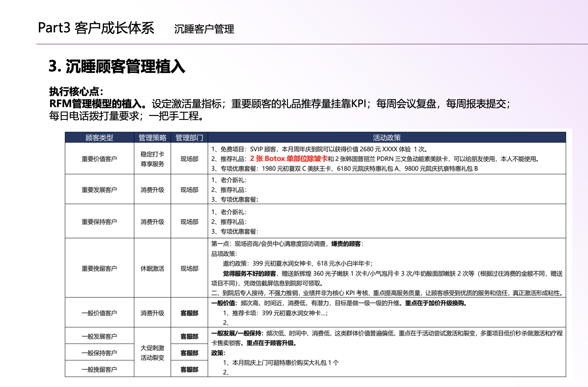Click red '2 张 Botox 单部位除皱卡' text
Screen dimensions: 588x387
288,159
